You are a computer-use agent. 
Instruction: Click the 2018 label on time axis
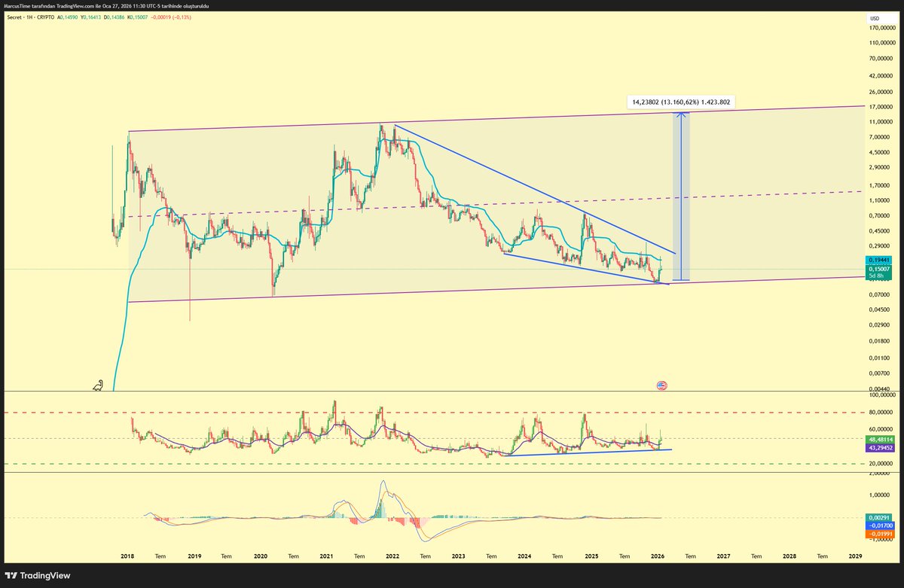coord(128,556)
